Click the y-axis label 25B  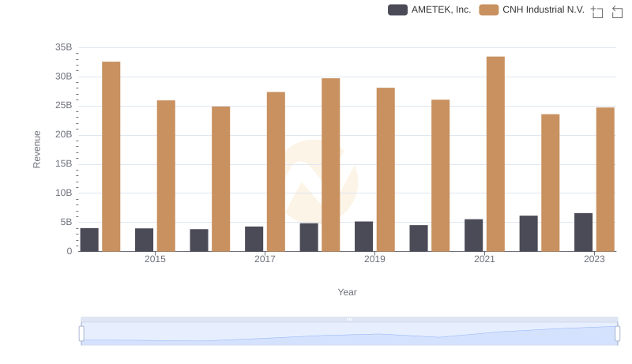click(x=64, y=106)
